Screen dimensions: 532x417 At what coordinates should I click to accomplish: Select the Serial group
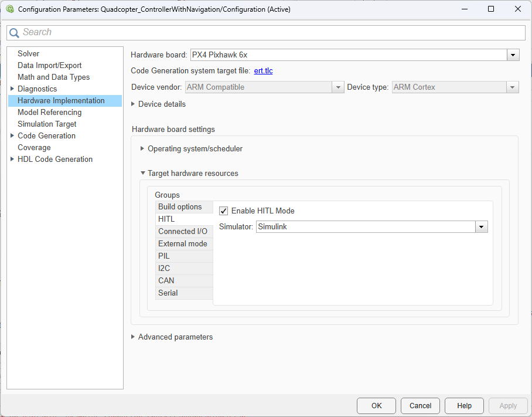click(184, 293)
